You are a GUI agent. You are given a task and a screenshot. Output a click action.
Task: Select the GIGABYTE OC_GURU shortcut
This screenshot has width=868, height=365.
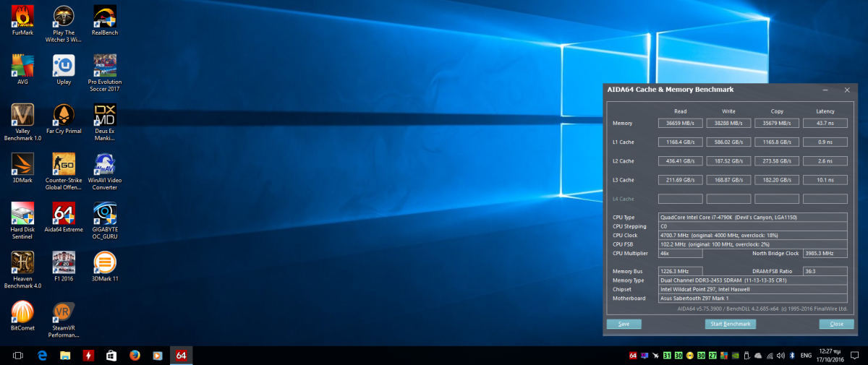pos(105,221)
